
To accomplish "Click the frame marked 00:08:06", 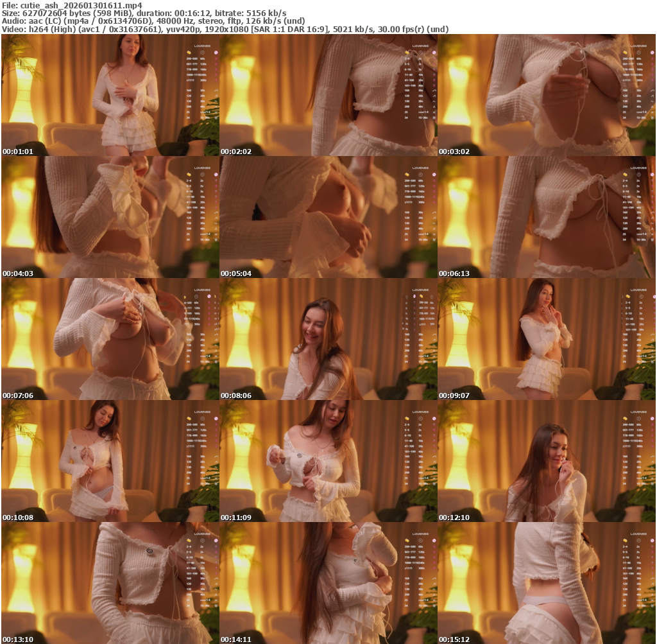I will [328, 339].
